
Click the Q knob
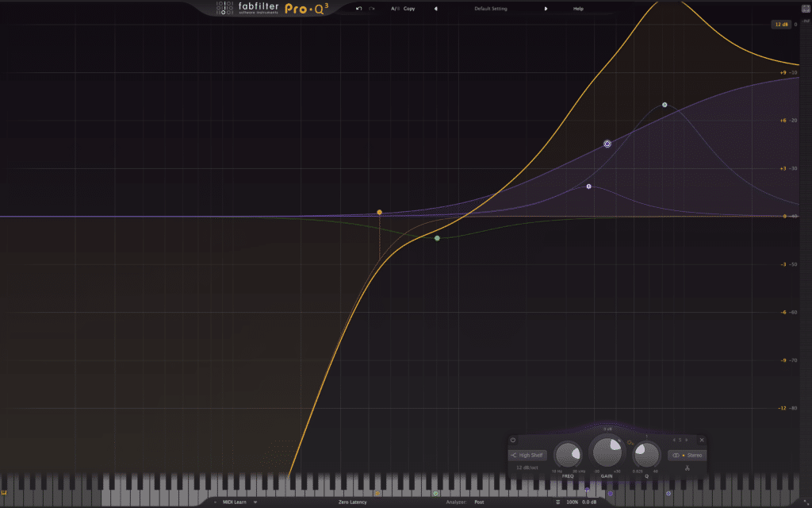646,456
